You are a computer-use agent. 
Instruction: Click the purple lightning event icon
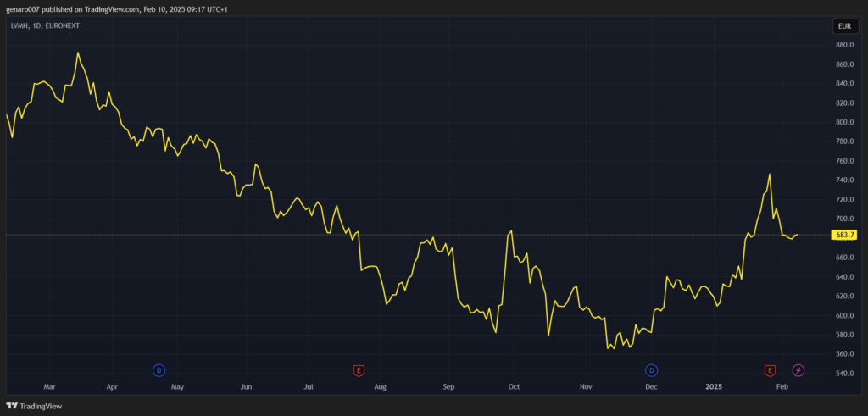click(x=798, y=370)
